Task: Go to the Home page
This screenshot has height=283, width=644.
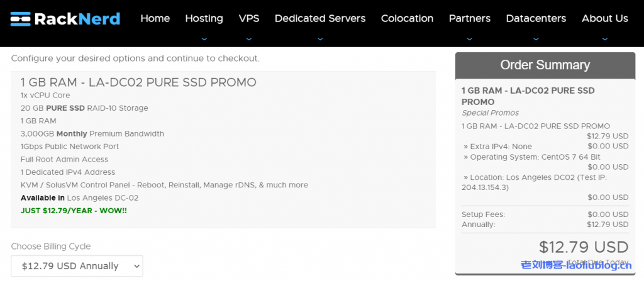Action: (155, 18)
